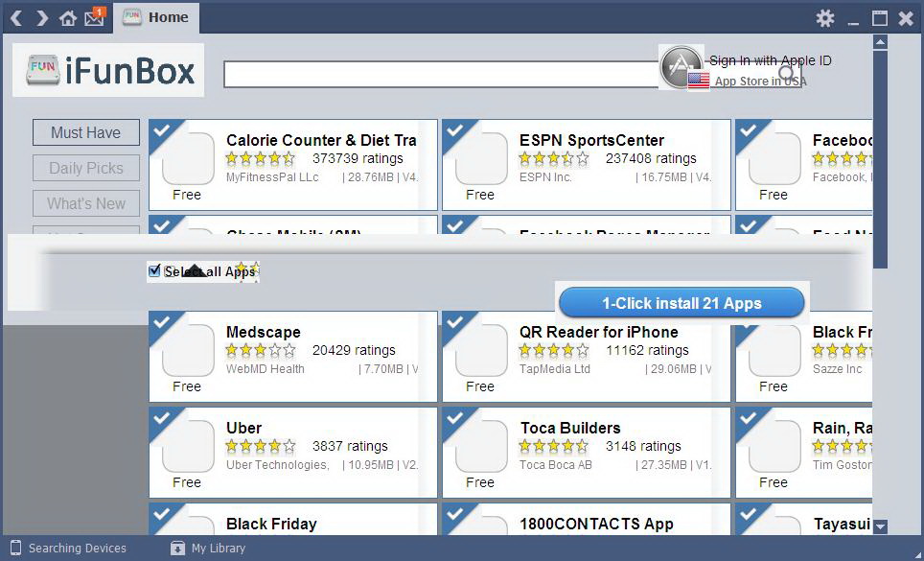Image resolution: width=924 pixels, height=561 pixels.
Task: Open the Calorie Counter app icon
Action: [188, 158]
